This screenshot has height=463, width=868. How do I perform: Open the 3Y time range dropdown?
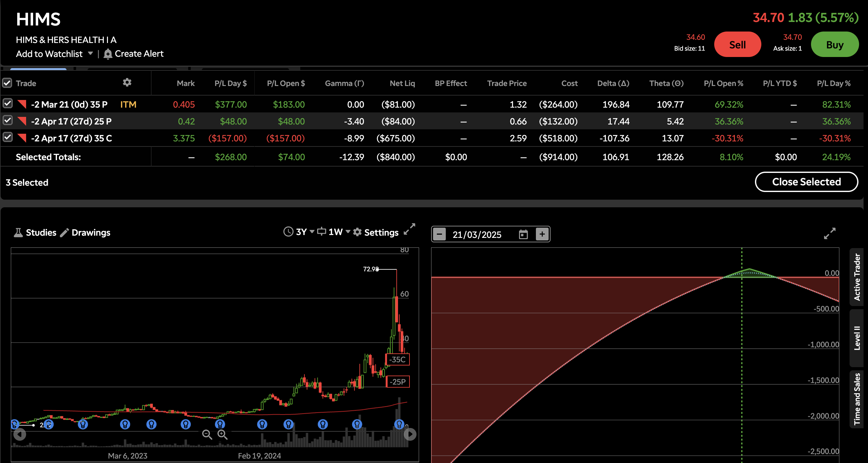(312, 231)
